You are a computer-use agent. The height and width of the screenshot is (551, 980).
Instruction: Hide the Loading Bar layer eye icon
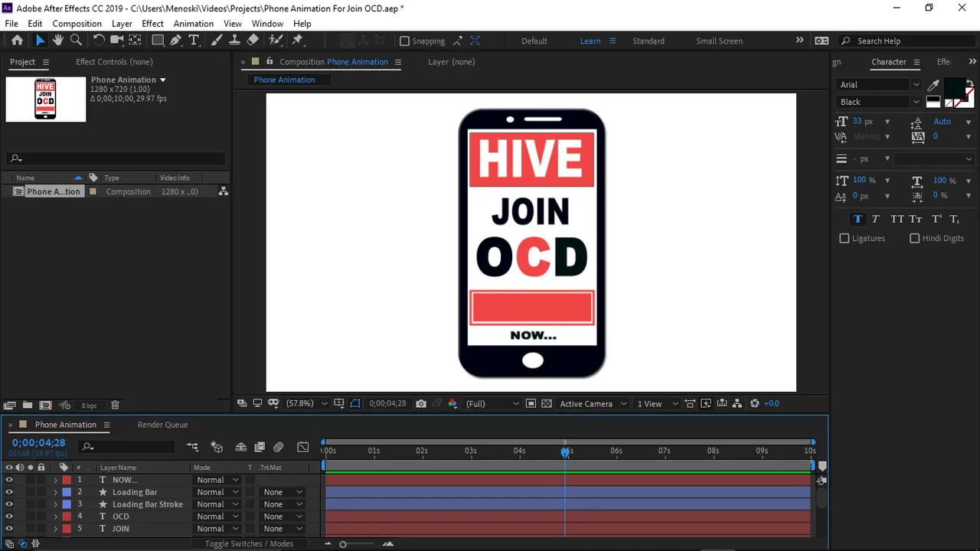pos(9,492)
